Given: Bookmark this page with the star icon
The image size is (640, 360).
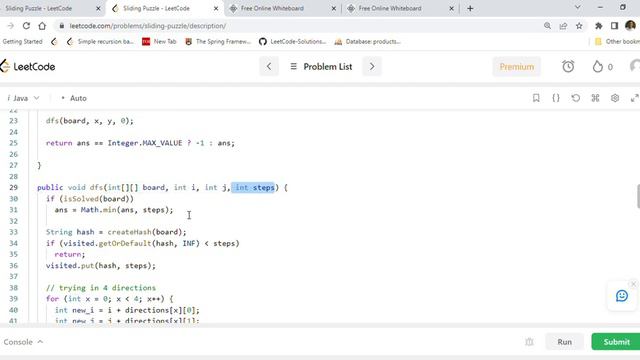Looking at the screenshot, I should tap(579, 26).
